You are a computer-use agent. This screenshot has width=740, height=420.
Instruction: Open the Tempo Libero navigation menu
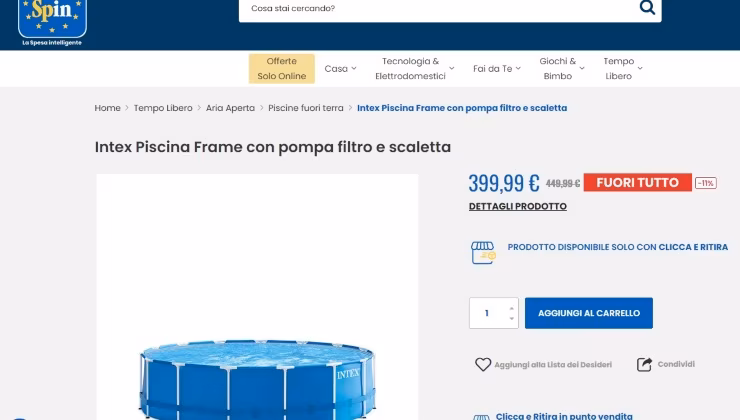622,69
